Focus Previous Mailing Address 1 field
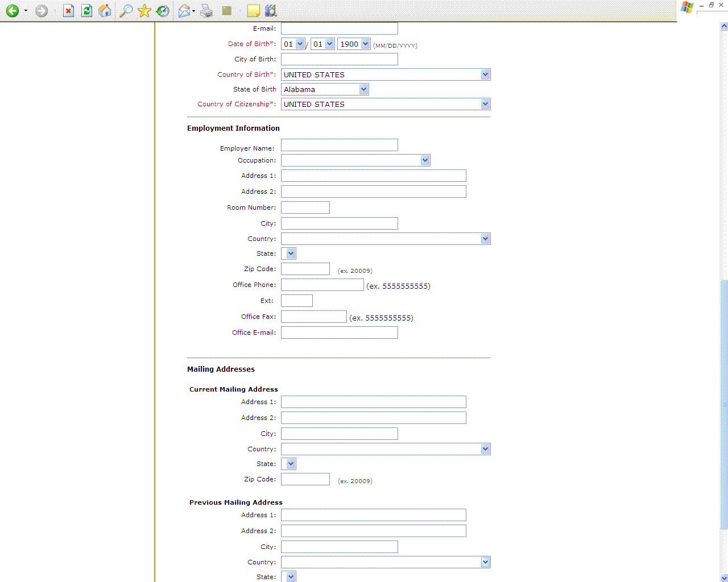 pos(374,515)
